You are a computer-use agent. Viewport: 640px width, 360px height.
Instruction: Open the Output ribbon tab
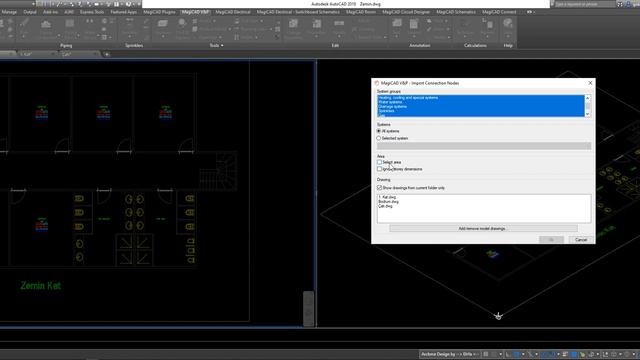[30, 12]
